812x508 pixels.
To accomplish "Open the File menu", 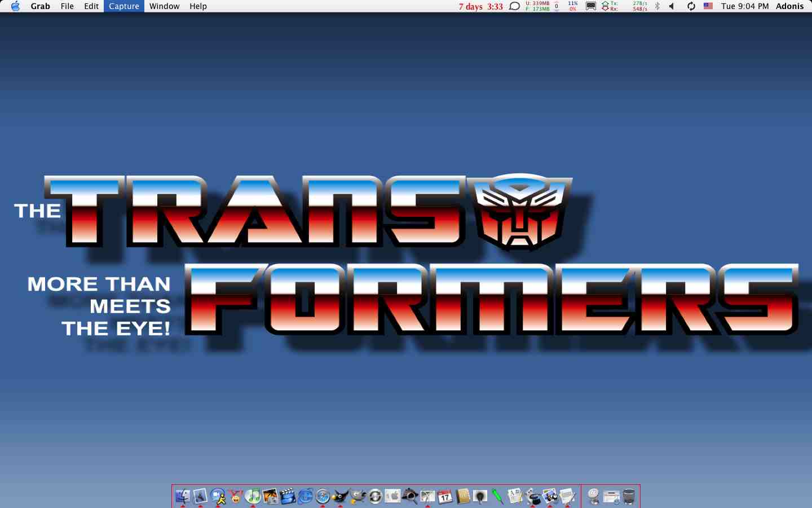I will [67, 6].
